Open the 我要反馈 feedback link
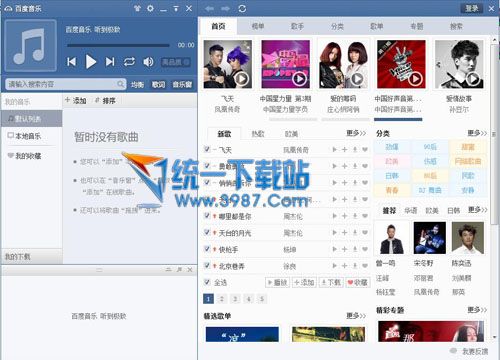The width and height of the screenshot is (500, 360). pos(470,351)
